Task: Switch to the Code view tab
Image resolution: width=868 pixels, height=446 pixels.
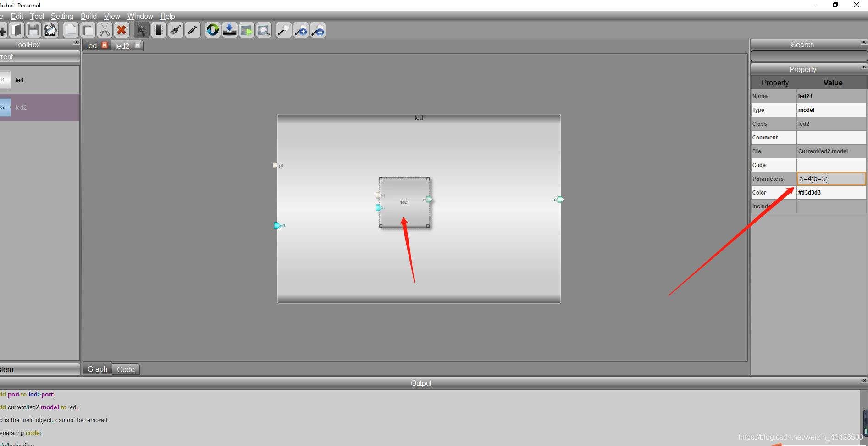Action: click(x=126, y=369)
